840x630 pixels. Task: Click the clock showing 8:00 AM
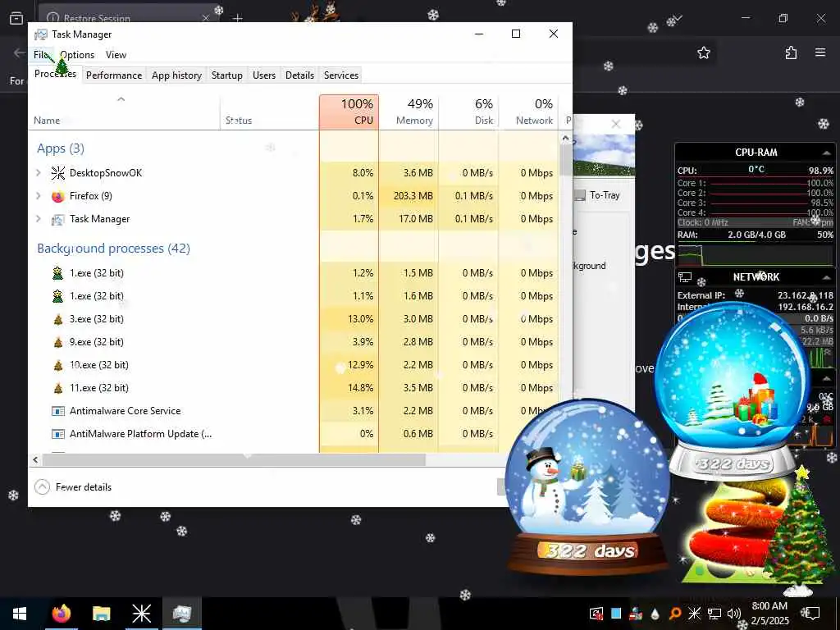click(769, 606)
